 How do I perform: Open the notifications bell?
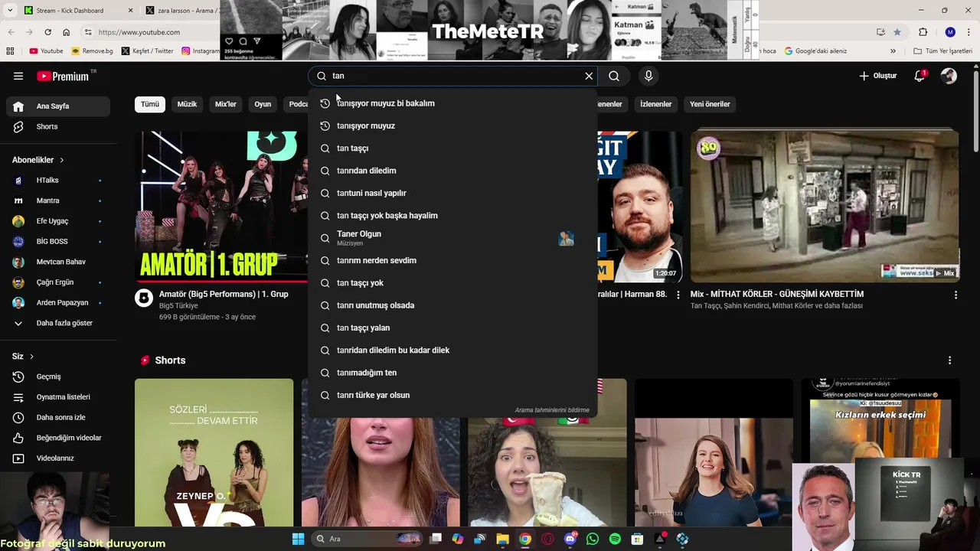click(x=920, y=76)
